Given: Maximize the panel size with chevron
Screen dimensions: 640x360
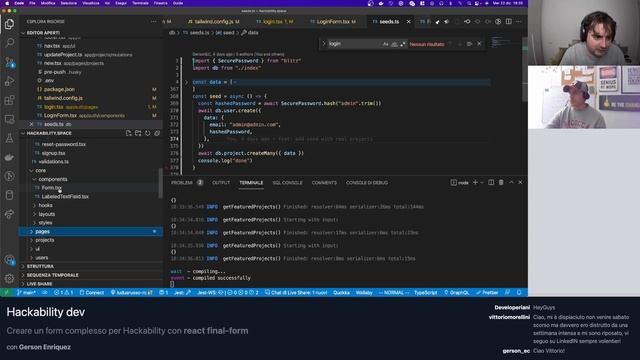Looking at the screenshot, I should click(x=511, y=182).
